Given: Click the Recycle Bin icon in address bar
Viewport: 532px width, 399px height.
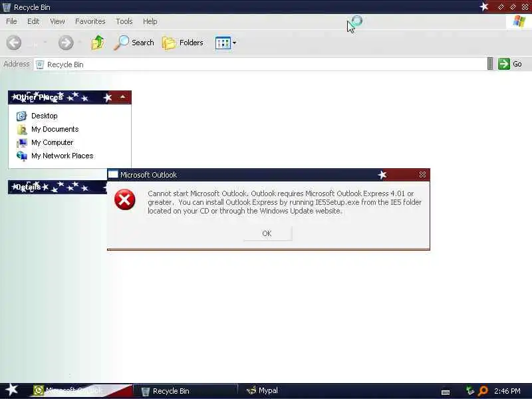Looking at the screenshot, I should (x=40, y=65).
